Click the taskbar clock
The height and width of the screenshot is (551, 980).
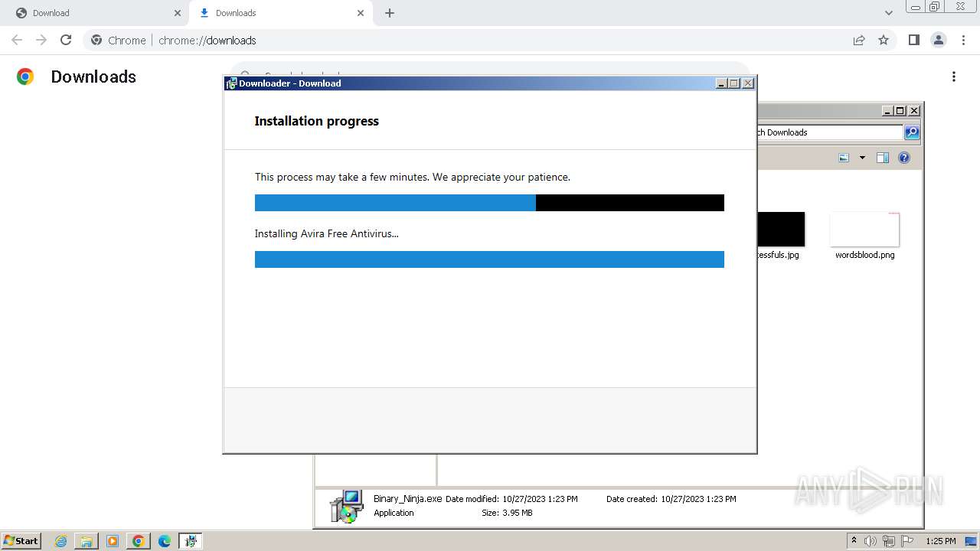(940, 541)
